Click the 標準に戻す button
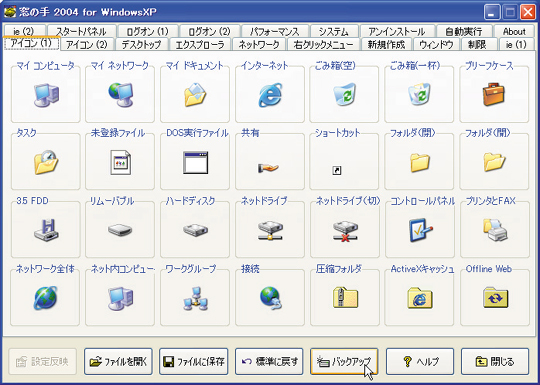 tap(269, 362)
